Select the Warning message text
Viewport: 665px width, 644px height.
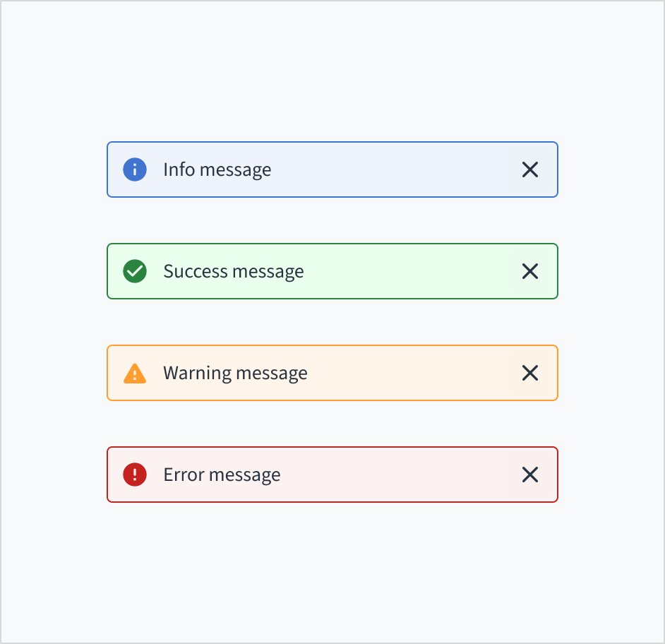[235, 373]
